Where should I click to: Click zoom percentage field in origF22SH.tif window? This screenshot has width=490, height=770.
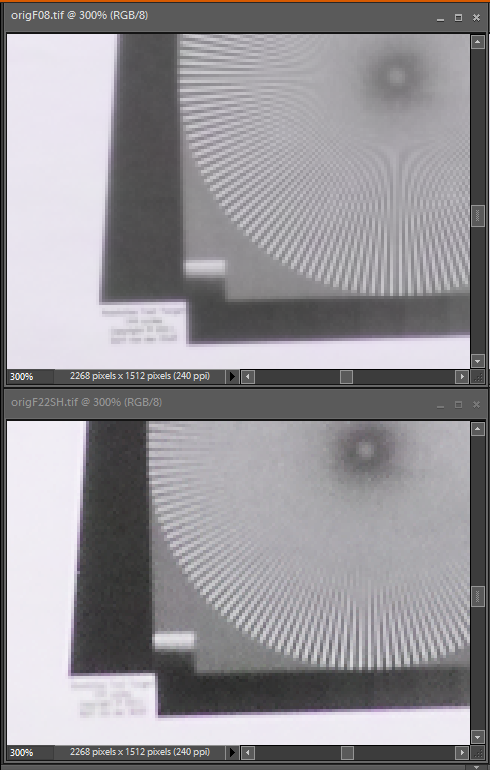(x=29, y=752)
